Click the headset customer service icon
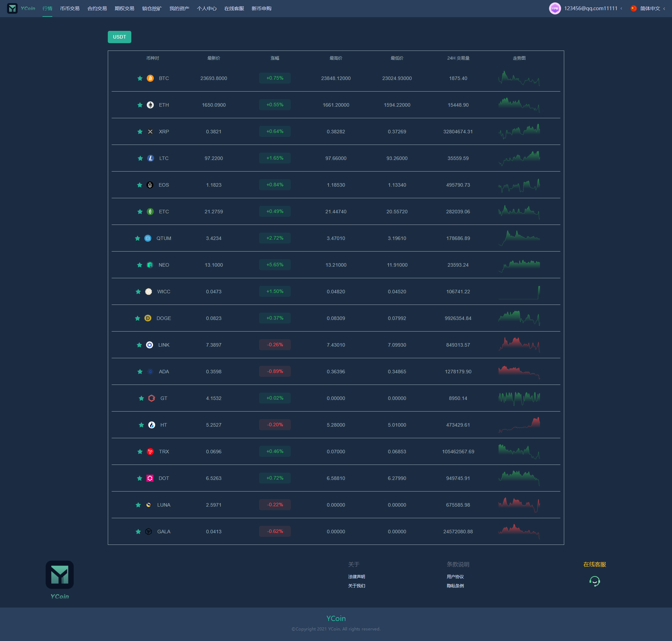 [x=594, y=581]
